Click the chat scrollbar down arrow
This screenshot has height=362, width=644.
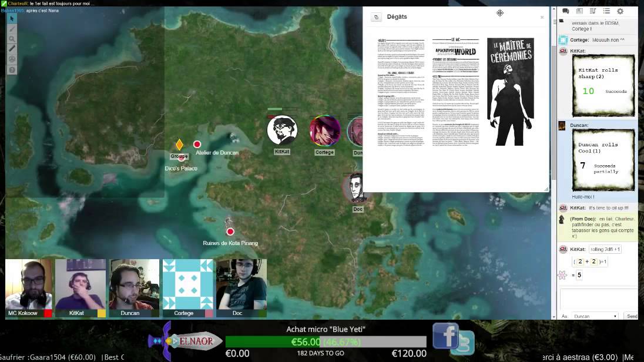(554, 317)
